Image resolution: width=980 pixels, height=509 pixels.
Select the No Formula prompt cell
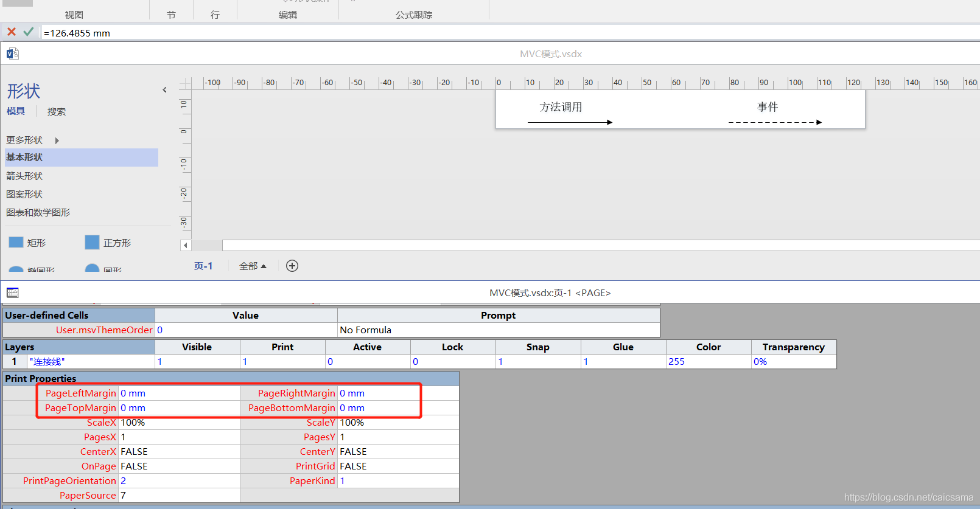coord(499,330)
